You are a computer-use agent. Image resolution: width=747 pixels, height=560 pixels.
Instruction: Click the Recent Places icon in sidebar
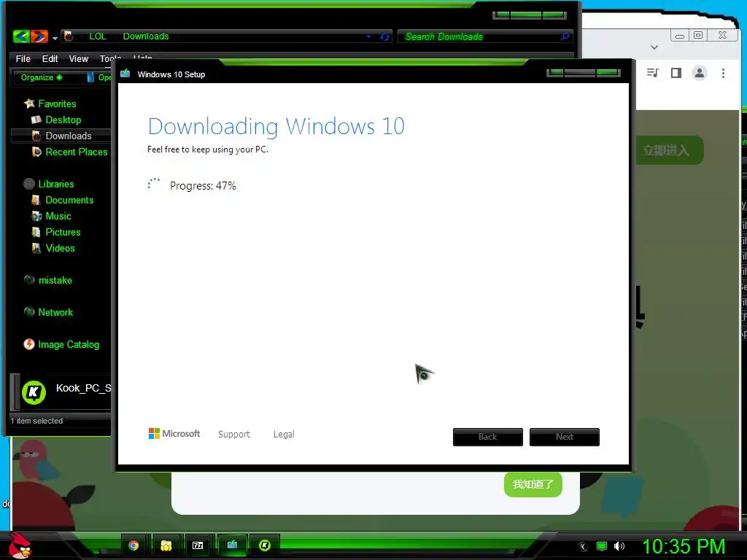[x=36, y=152]
